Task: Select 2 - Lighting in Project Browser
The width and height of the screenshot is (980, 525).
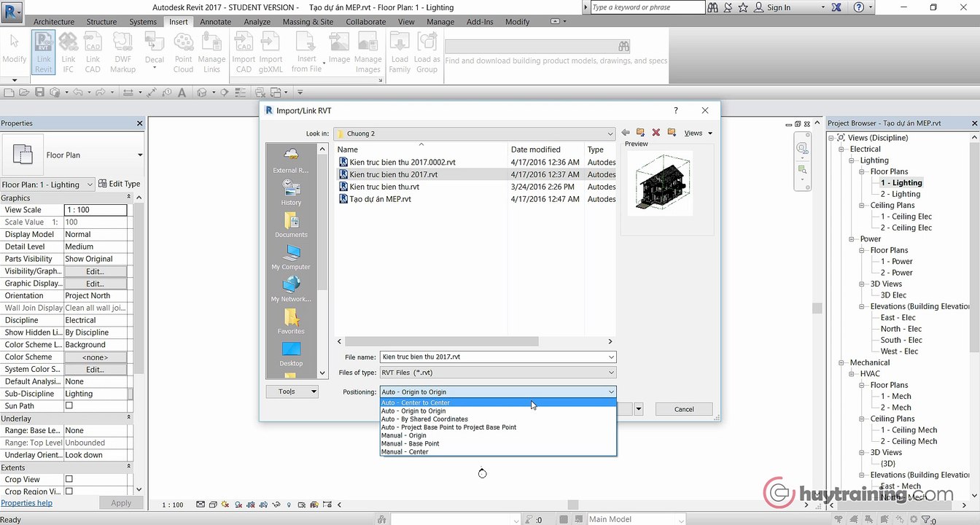Action: click(901, 194)
